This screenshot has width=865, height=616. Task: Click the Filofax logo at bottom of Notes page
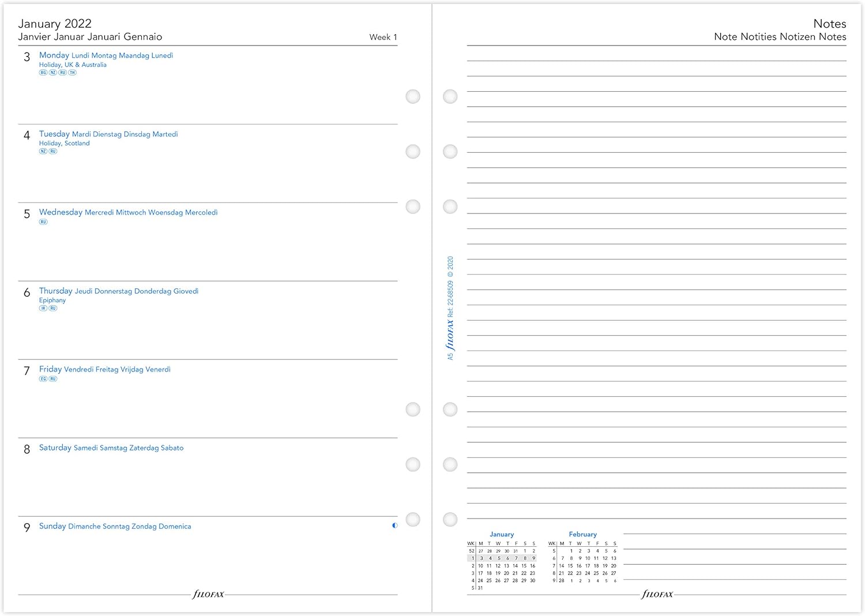657,594
